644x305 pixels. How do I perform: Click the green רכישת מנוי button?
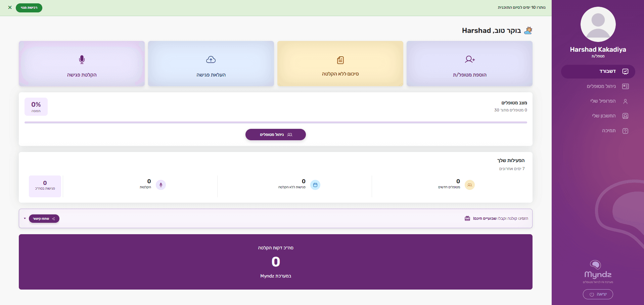[x=29, y=8]
